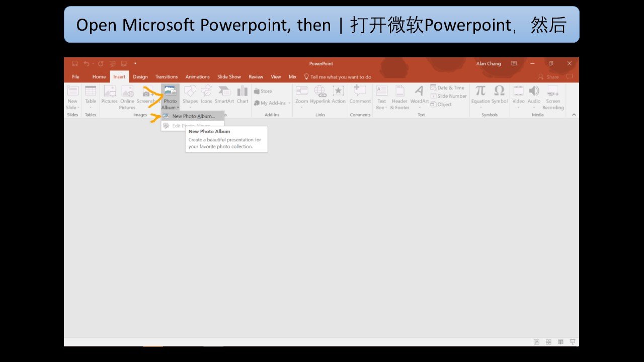
Task: Open the Transitions tab
Action: tap(167, 77)
